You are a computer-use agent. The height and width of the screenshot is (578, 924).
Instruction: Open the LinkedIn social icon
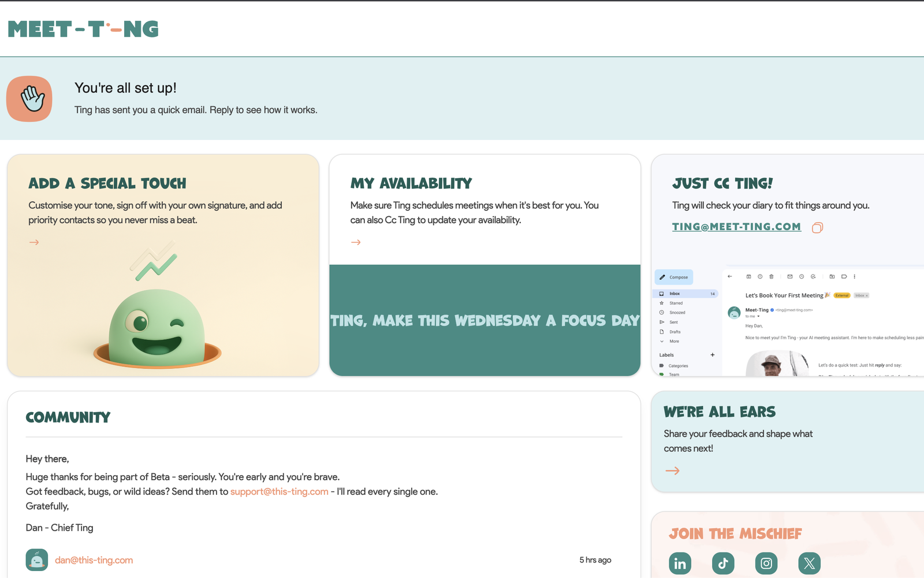pyautogui.click(x=680, y=563)
